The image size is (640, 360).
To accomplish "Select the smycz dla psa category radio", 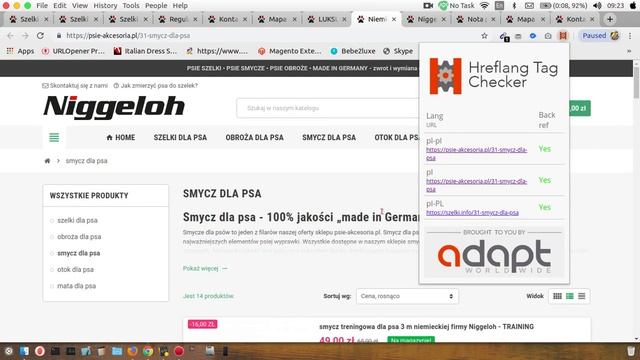I will point(52,253).
